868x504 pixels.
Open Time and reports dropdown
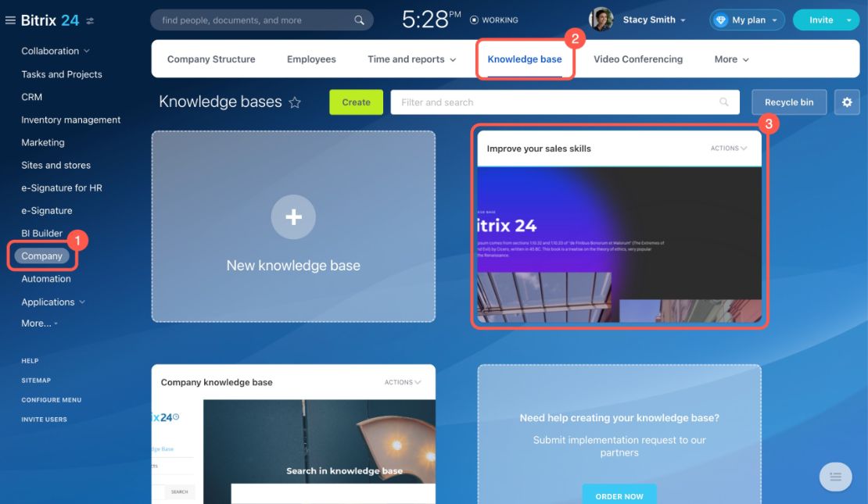click(x=412, y=59)
